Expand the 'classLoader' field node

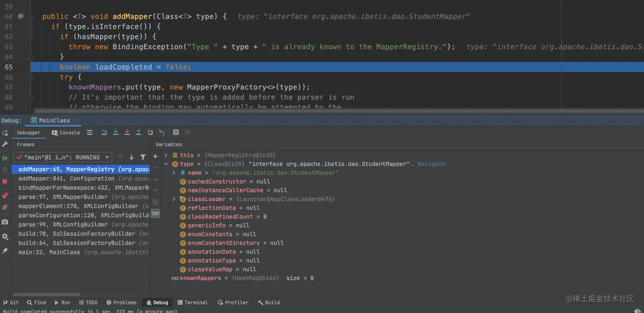click(x=174, y=199)
